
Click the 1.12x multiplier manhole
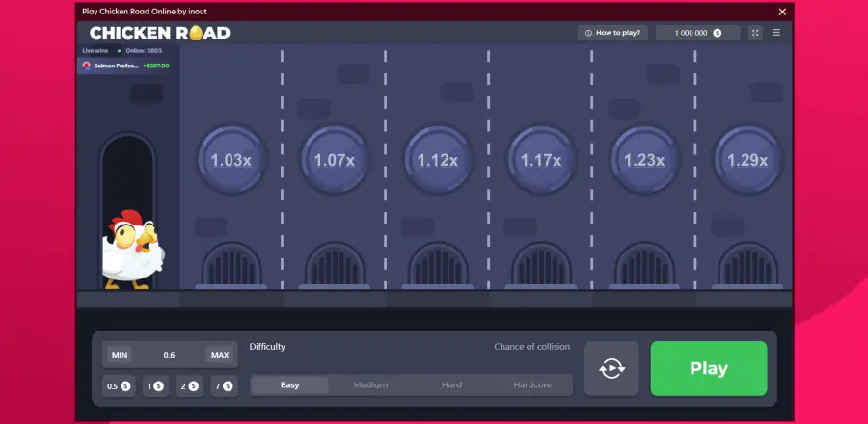(x=438, y=160)
